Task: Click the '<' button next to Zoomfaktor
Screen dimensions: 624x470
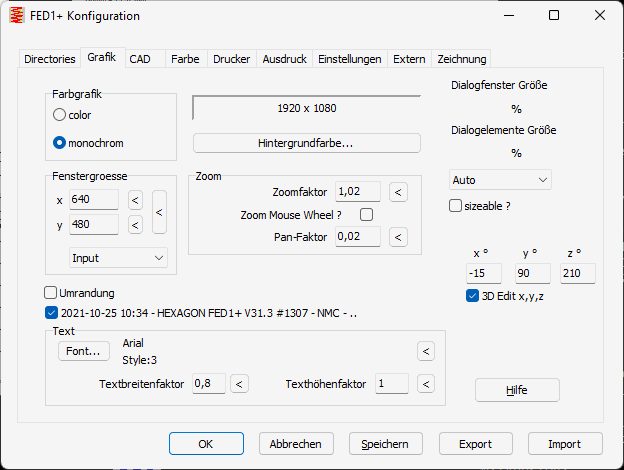Action: (x=397, y=192)
